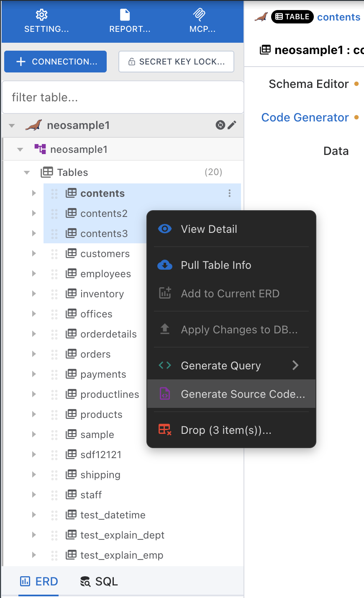Click the contents breadcrumb link
The image size is (364, 598).
(x=339, y=17)
